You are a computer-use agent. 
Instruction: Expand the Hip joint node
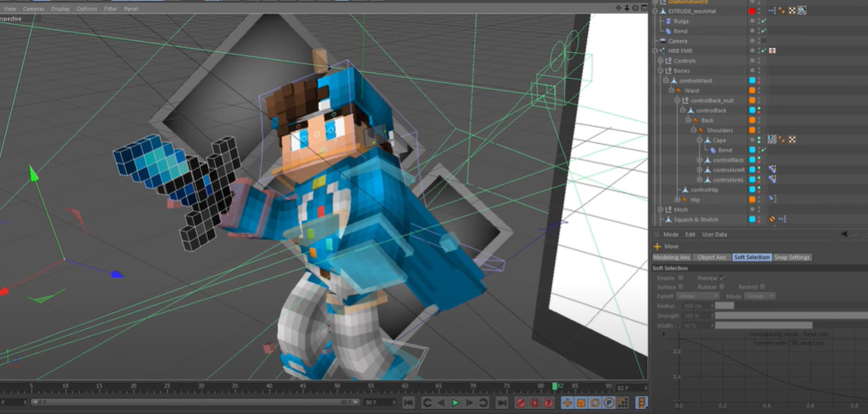tap(677, 200)
